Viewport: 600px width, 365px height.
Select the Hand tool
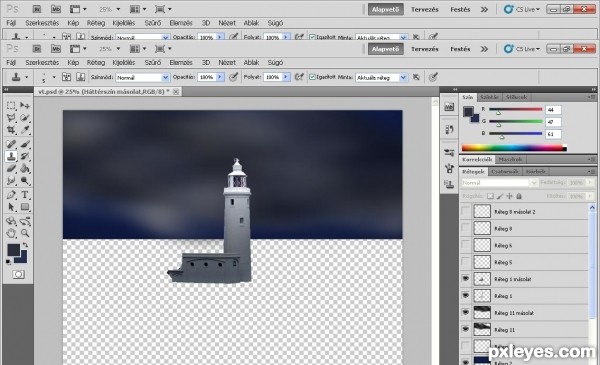pos(11,233)
